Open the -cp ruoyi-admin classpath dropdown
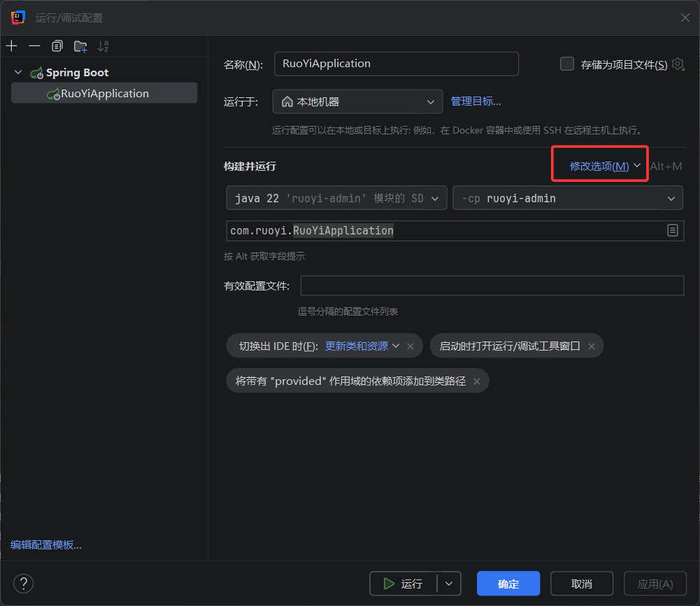This screenshot has width=700, height=606. pyautogui.click(x=568, y=198)
